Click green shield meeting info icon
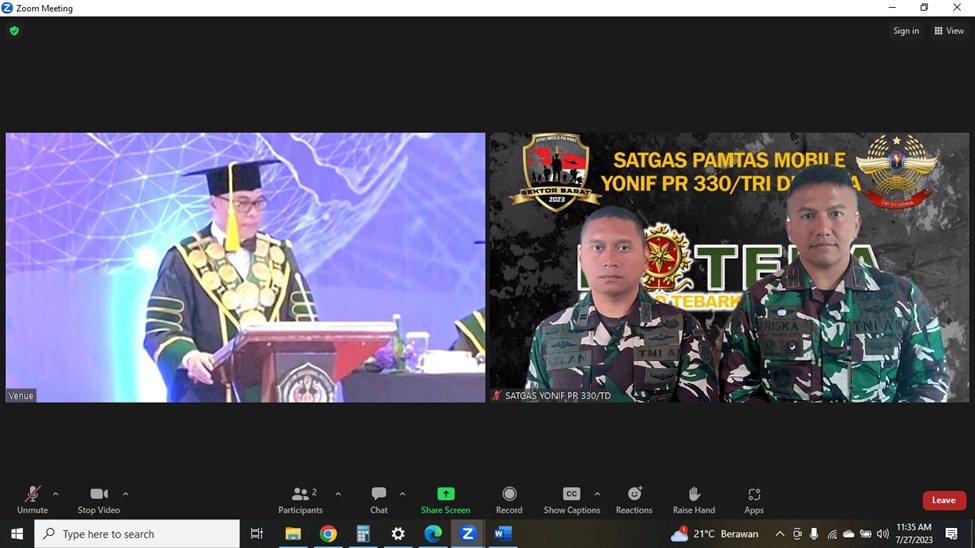This screenshot has height=548, width=975. click(x=14, y=30)
